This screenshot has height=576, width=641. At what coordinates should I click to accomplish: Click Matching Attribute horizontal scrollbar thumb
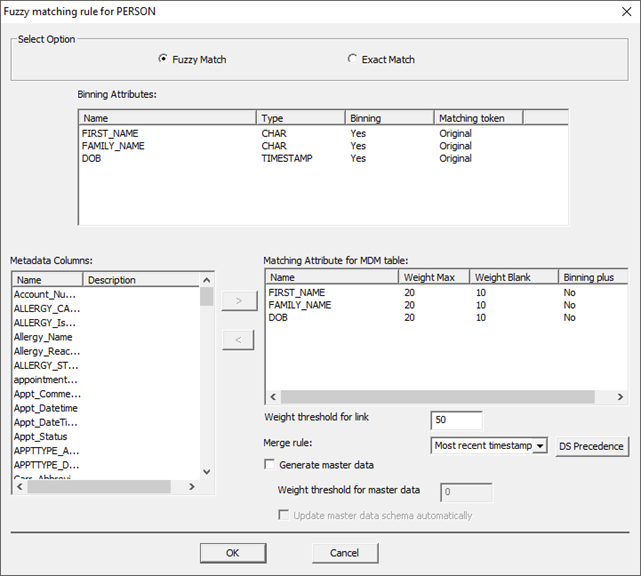pos(437,397)
